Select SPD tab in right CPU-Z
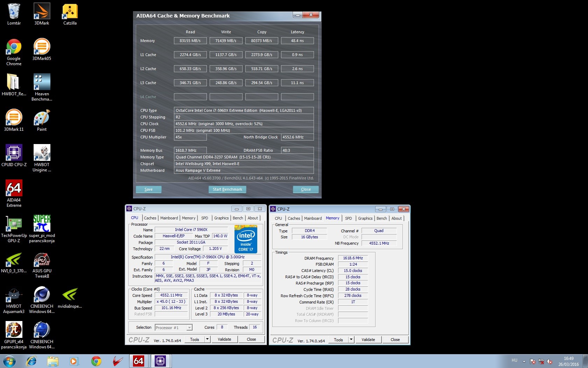This screenshot has height=368, width=588. pos(349,218)
